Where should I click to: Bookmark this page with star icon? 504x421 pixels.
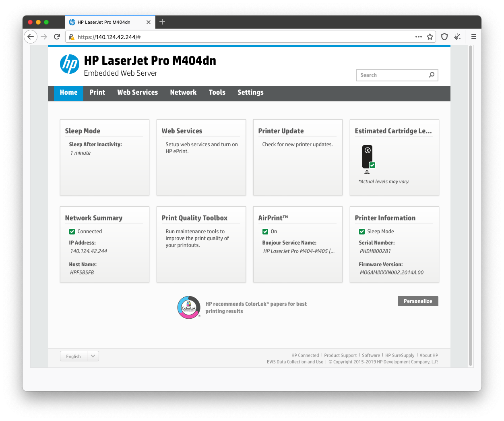pyautogui.click(x=430, y=37)
